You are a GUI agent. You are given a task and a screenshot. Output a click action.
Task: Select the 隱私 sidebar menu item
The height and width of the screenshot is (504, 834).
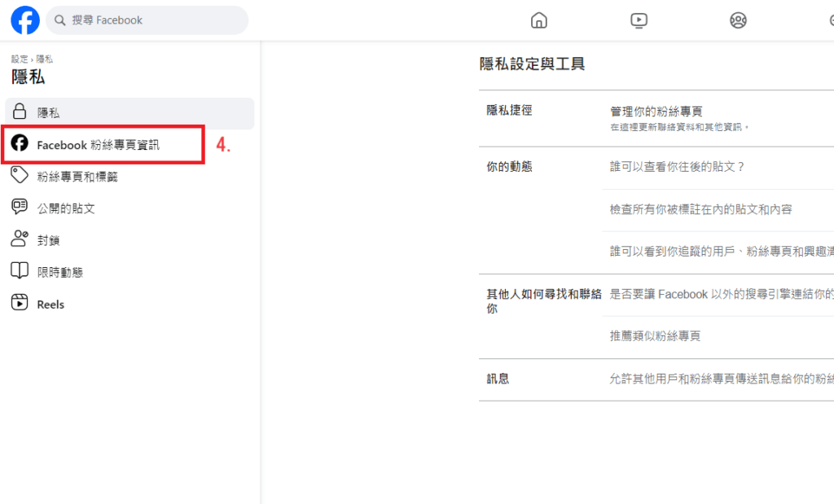tap(48, 113)
